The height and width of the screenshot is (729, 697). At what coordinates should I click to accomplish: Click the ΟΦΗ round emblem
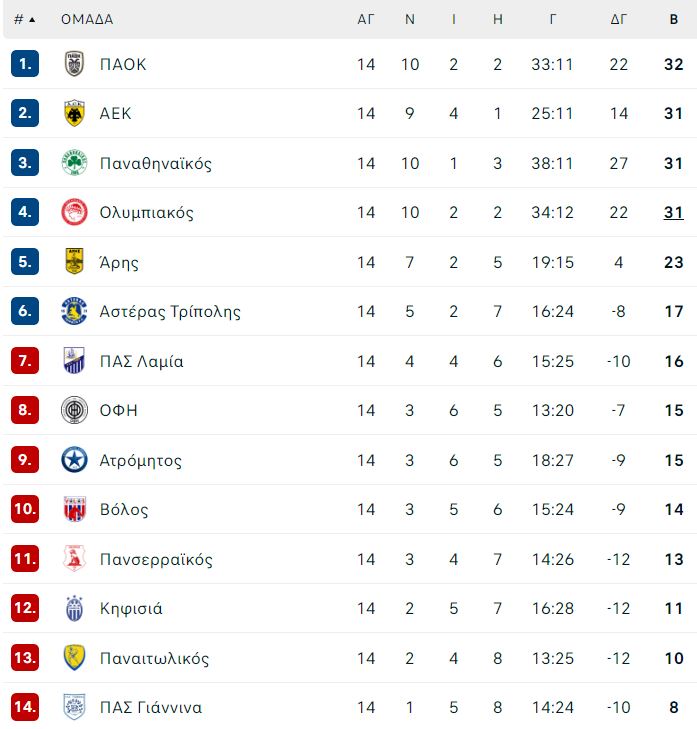click(x=74, y=410)
